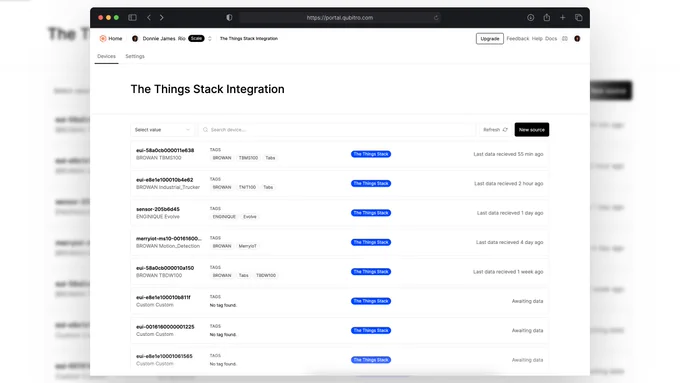Image resolution: width=680 pixels, height=383 pixels.
Task: Click 'Last data recieved 55 min ago' text
Action: (x=508, y=154)
